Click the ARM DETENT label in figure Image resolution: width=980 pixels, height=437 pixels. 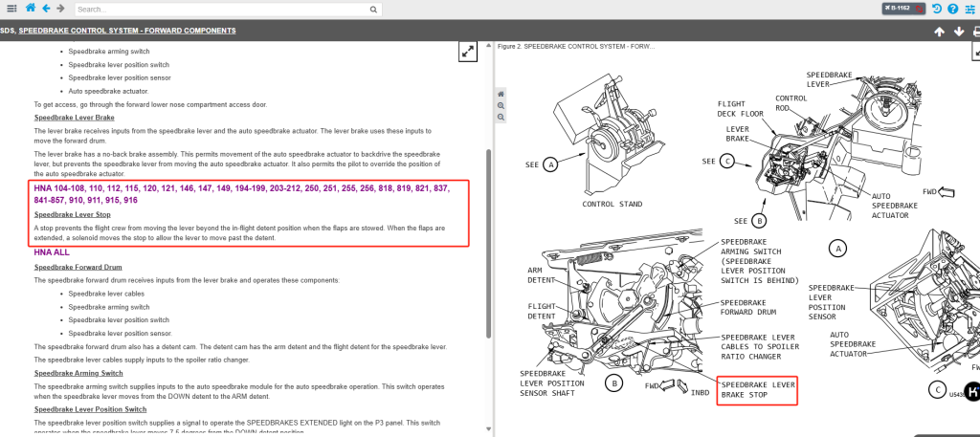542,275
